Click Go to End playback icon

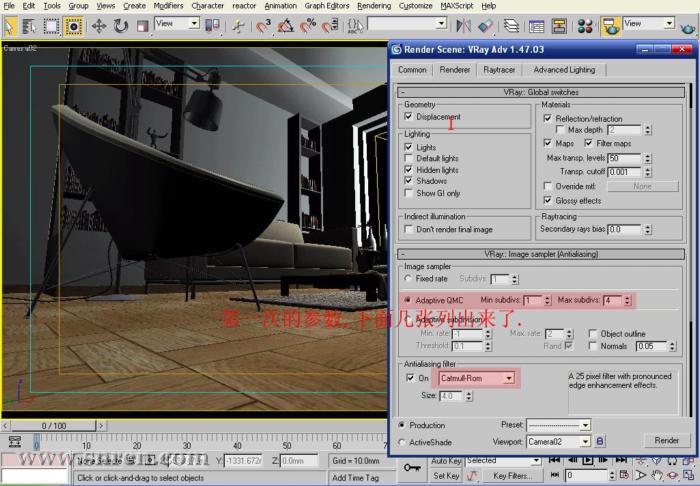tap(622, 460)
